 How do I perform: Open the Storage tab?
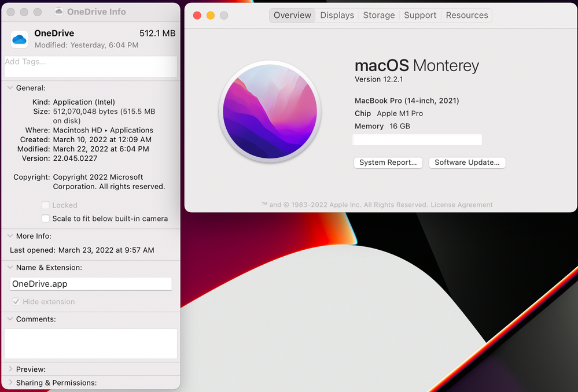pos(379,15)
